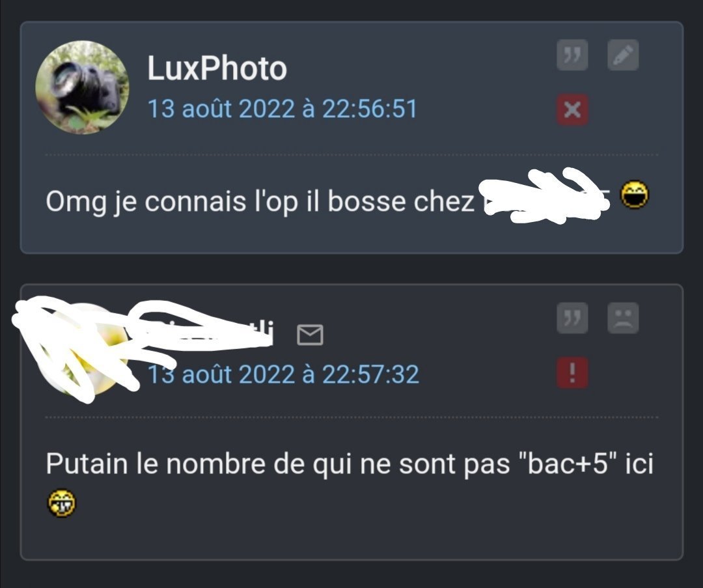Click the quote icon on LuxPhoto's post
703x588 pixels.
572,55
